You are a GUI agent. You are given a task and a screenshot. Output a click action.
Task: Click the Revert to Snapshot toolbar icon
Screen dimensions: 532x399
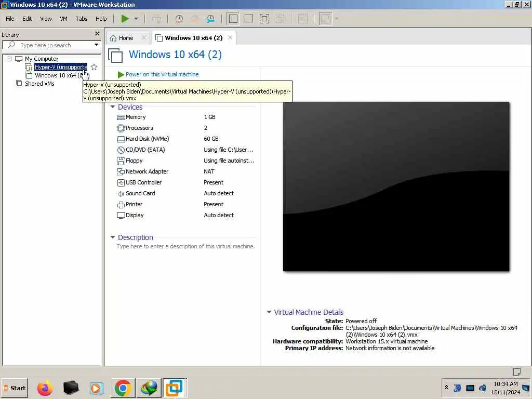(195, 19)
